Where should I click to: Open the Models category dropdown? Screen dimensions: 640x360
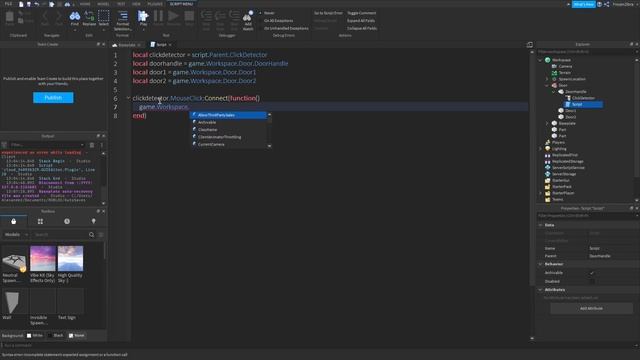pos(16,235)
